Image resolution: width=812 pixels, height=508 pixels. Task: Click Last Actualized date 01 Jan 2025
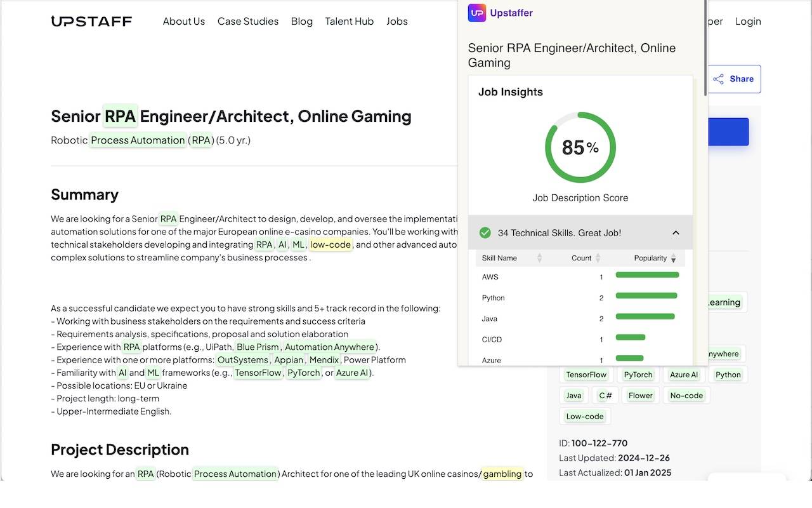tap(648, 472)
